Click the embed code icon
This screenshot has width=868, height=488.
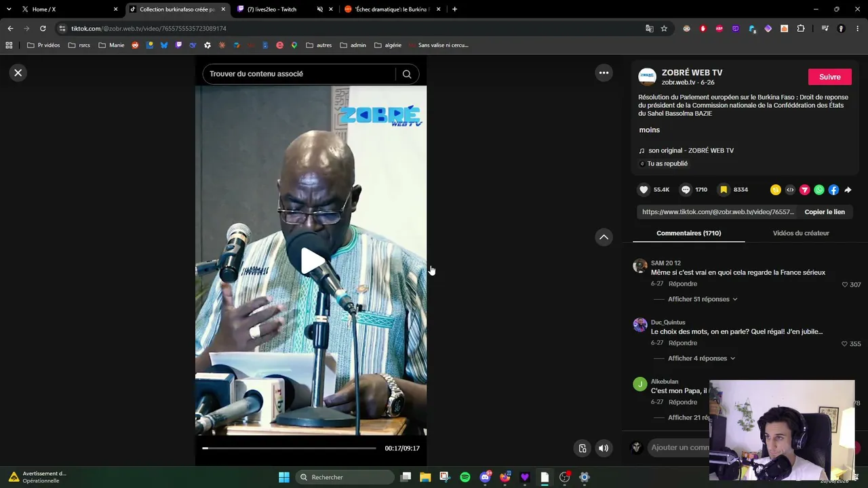790,190
